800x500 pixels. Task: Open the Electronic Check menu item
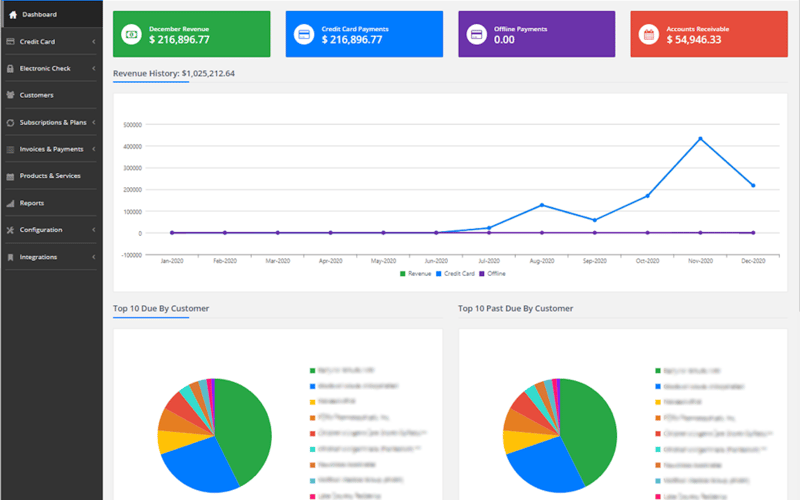tap(51, 68)
